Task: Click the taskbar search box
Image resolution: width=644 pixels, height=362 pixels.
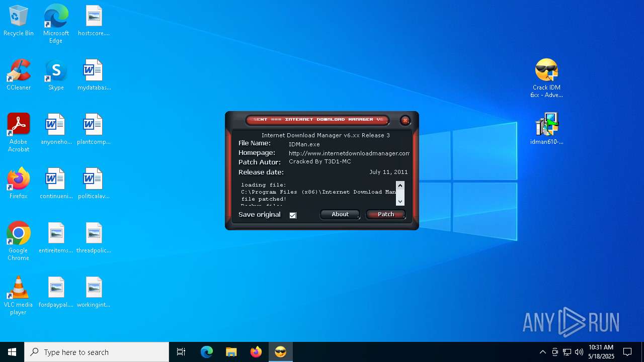Action: point(97,352)
